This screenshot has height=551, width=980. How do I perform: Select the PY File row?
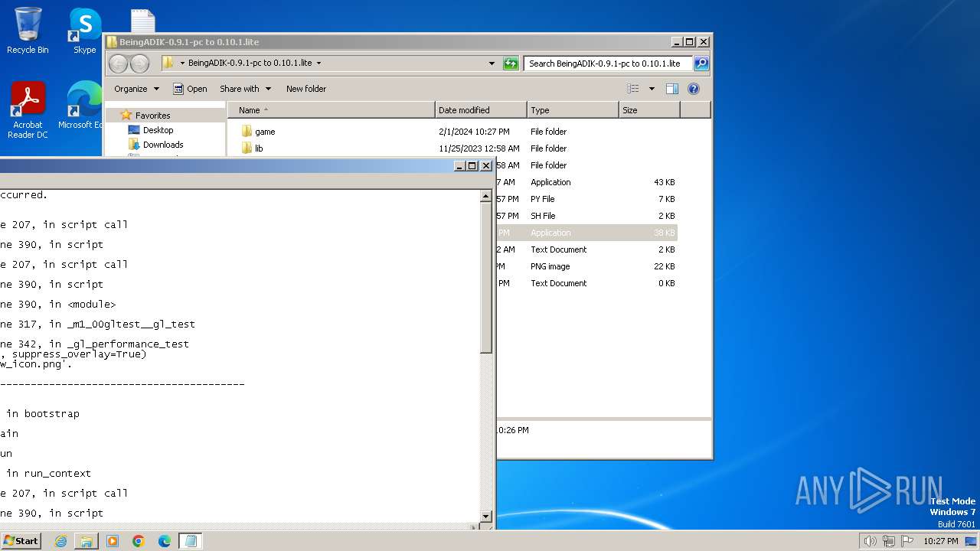coord(587,199)
